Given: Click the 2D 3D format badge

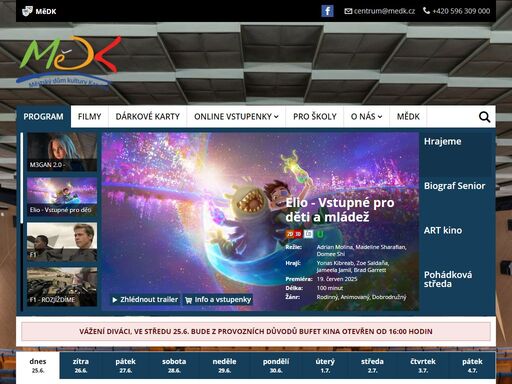Looking at the screenshot, I should coord(294,234).
